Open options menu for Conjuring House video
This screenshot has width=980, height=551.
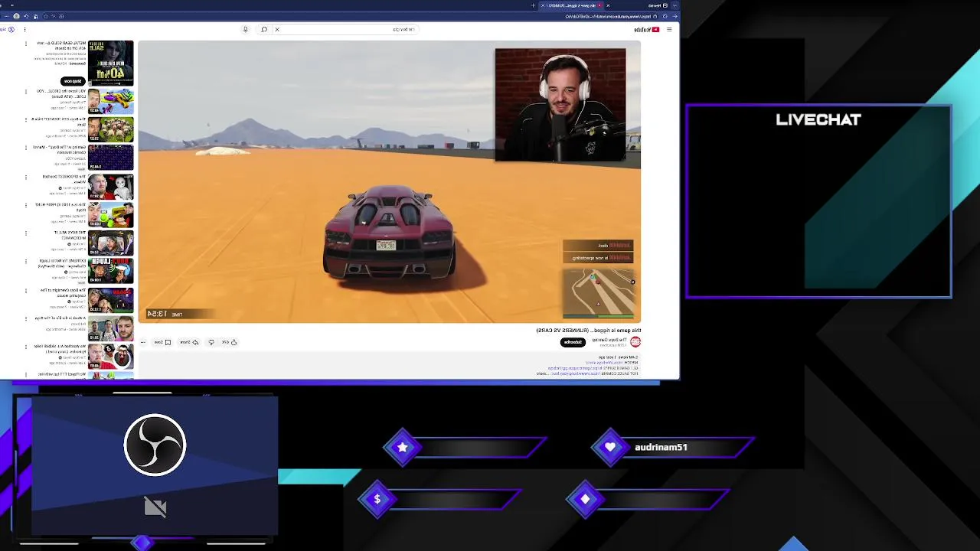(25, 290)
